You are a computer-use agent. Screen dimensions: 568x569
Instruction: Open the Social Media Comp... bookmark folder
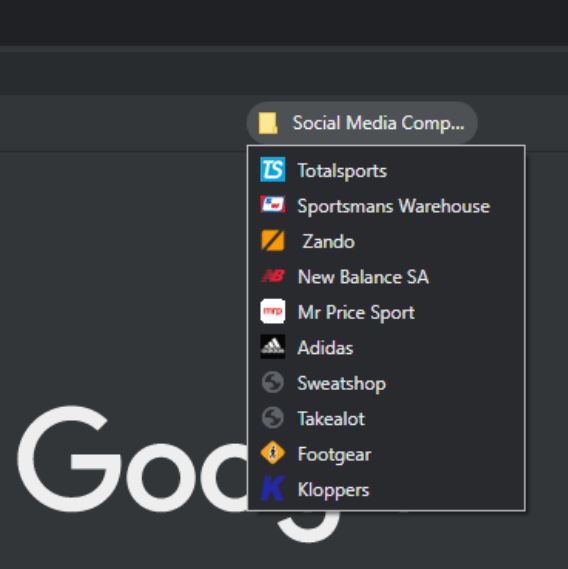(362, 123)
